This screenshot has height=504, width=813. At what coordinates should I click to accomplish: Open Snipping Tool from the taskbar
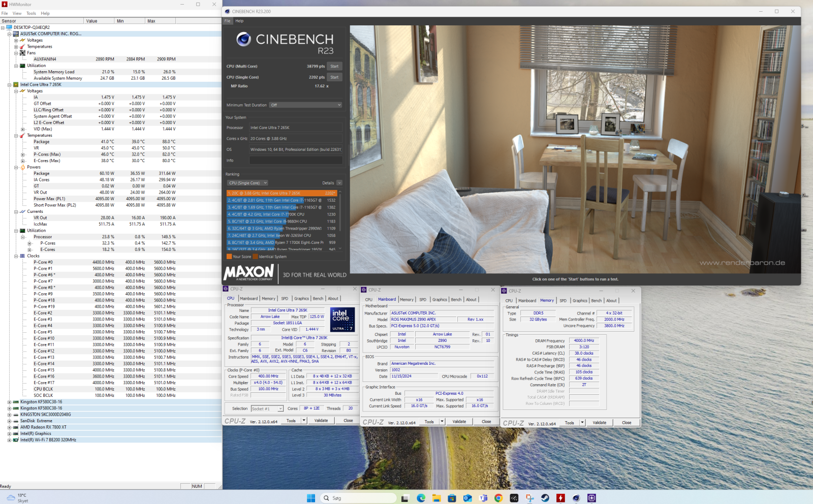pyautogui.click(x=529, y=498)
